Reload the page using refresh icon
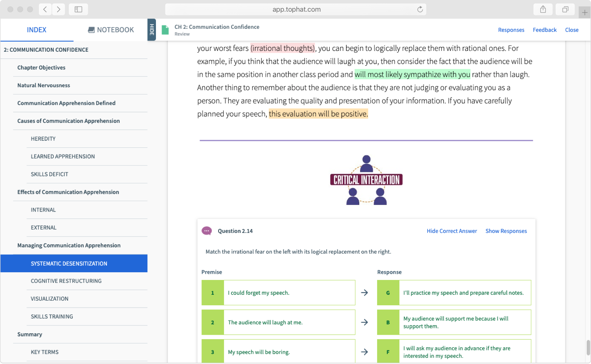Image resolution: width=591 pixels, height=364 pixels. coord(420,9)
